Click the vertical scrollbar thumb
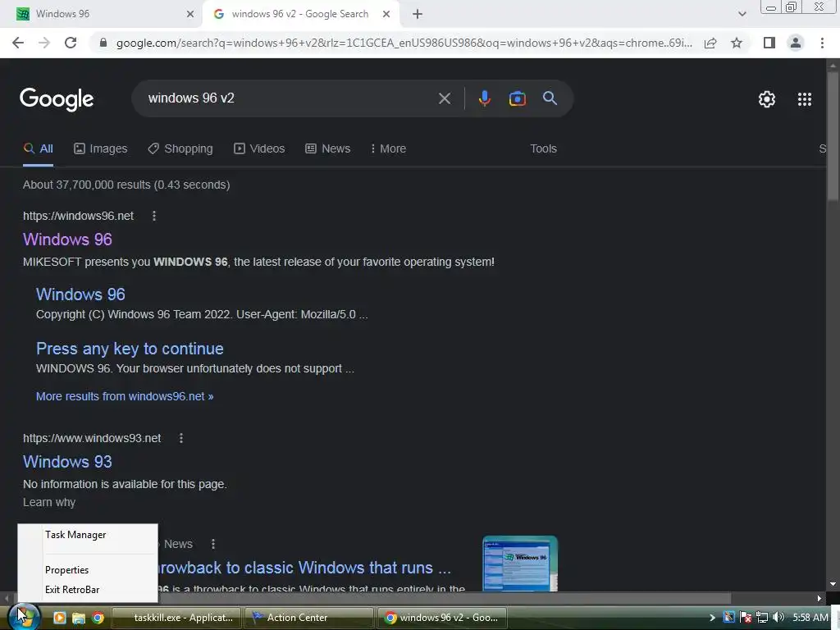This screenshot has height=630, width=840. click(833, 136)
